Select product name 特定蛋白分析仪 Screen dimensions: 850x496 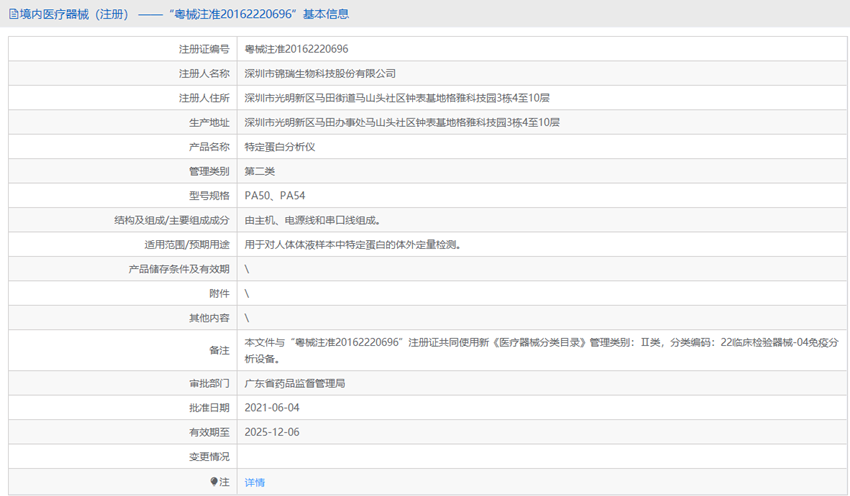[x=280, y=147]
